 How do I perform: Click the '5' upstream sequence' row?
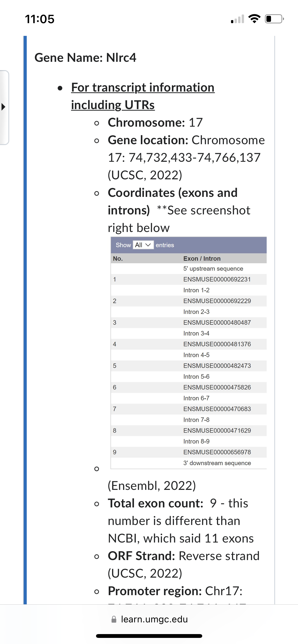pyautogui.click(x=189, y=269)
